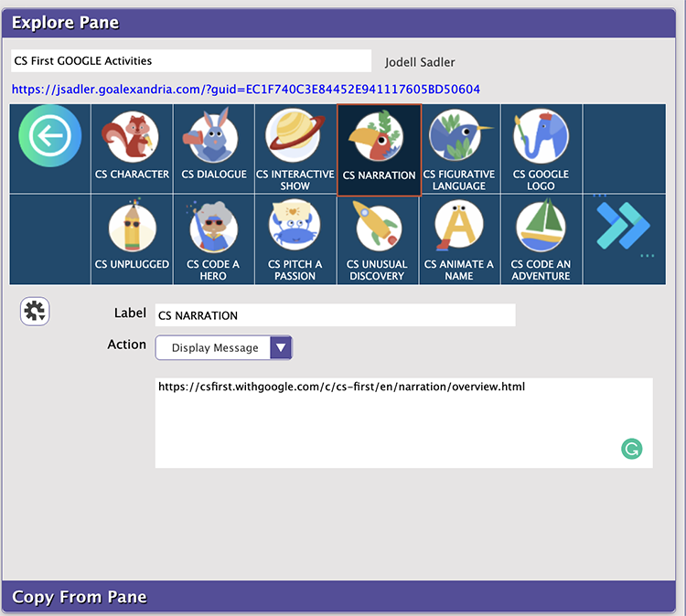The image size is (686, 616).
Task: Select the CS GOOGLE LOGO elephant icon
Action: [541, 137]
